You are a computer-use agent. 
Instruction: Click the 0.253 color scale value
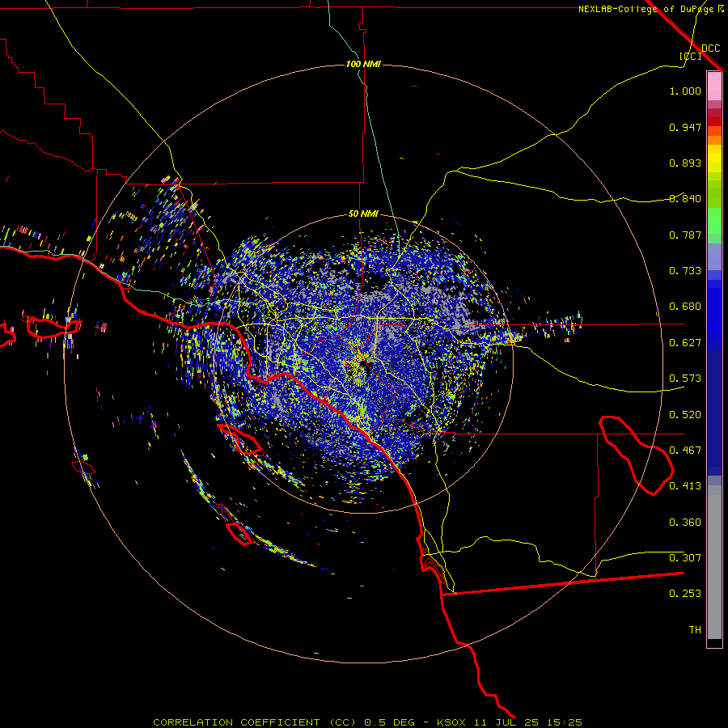click(x=685, y=594)
